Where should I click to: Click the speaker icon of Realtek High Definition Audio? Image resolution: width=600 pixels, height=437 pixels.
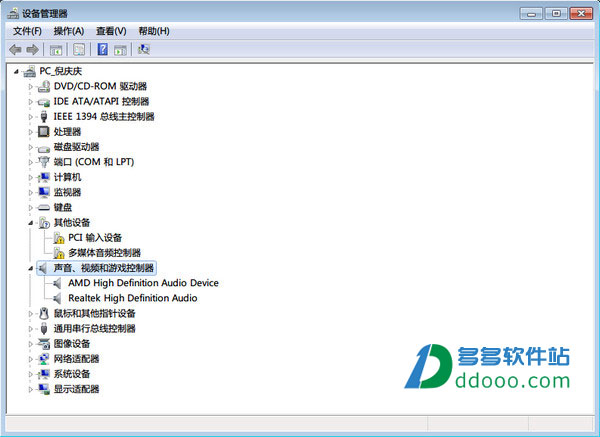click(x=57, y=298)
